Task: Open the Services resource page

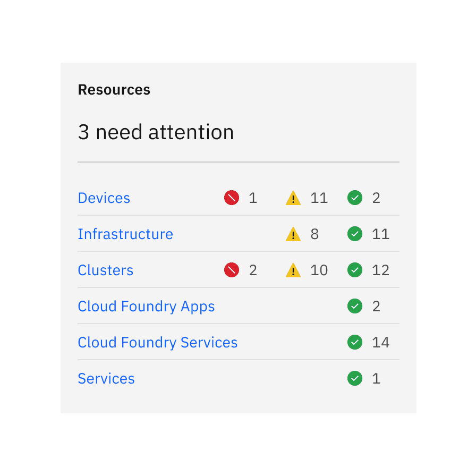Action: (106, 378)
